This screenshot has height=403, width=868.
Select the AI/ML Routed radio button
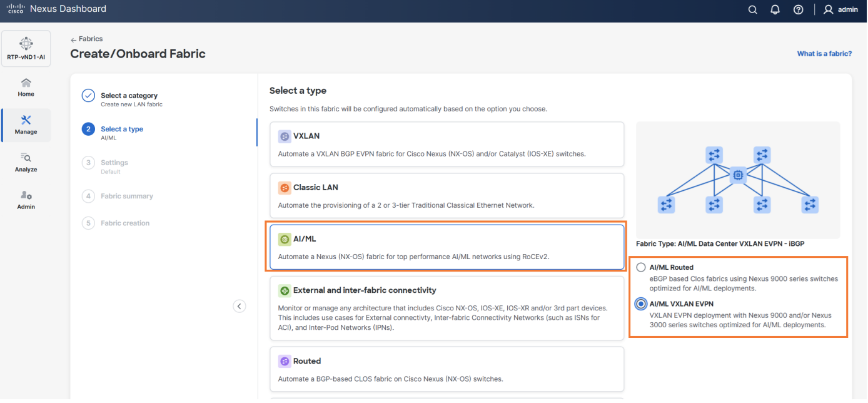click(x=641, y=267)
